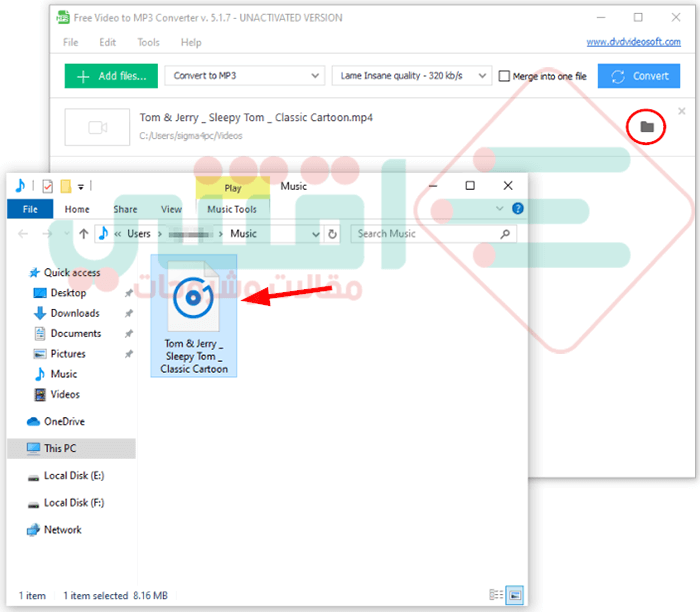The image size is (700, 612).
Task: Open the output folder icon for Tom & Jerry file
Action: 646,127
